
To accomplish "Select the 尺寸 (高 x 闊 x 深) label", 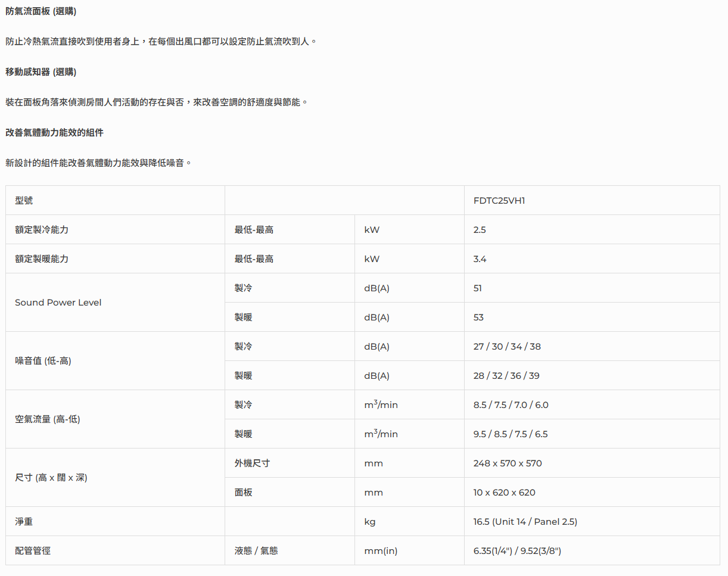I will pos(51,478).
